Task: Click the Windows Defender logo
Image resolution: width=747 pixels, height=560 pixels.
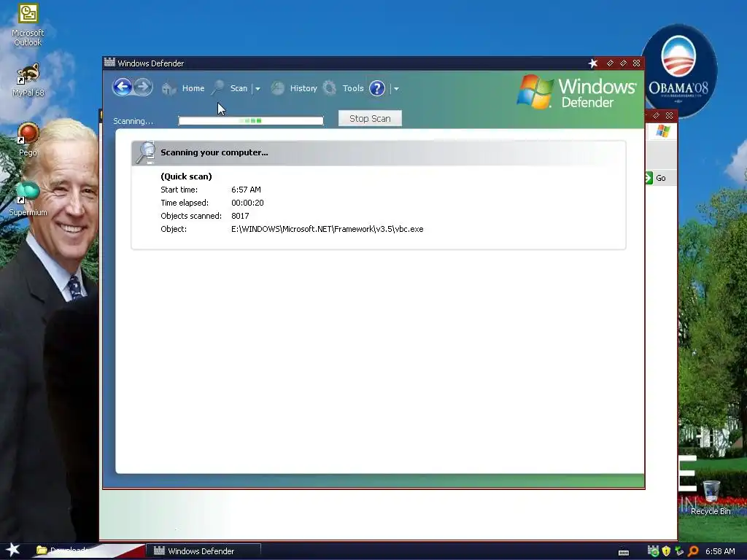Action: pos(576,92)
